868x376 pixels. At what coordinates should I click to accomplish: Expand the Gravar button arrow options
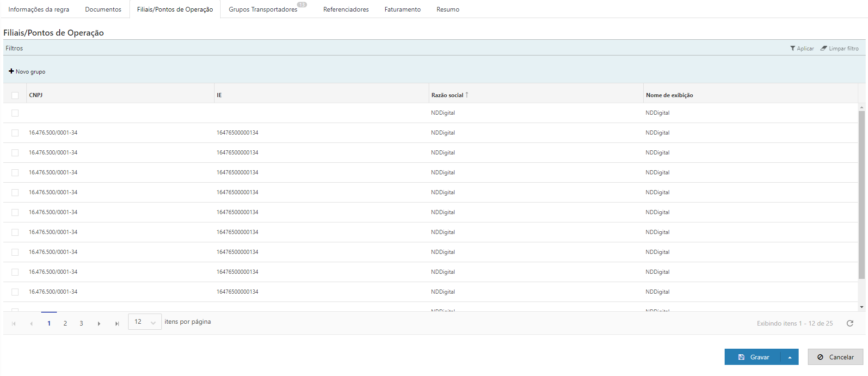click(x=790, y=357)
